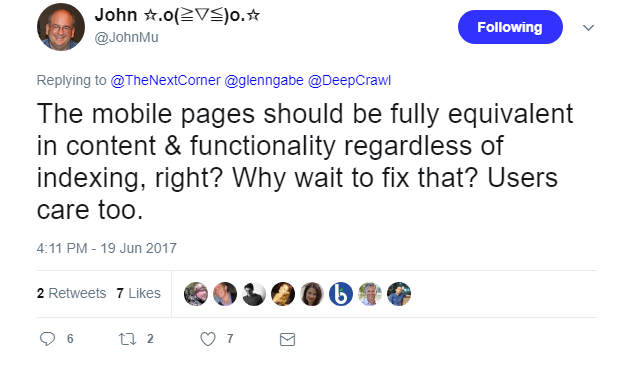
Task: Open John's profile picture avatar
Action: (x=61, y=27)
